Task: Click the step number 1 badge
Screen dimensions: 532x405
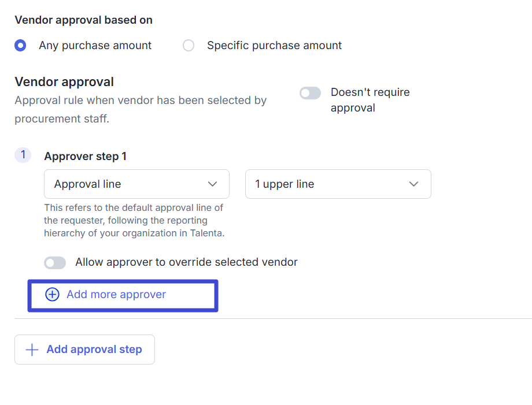Action: coord(23,155)
